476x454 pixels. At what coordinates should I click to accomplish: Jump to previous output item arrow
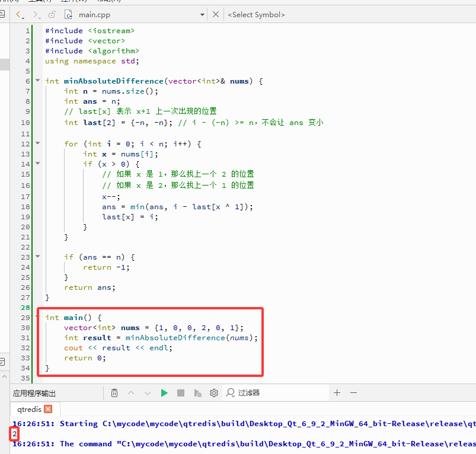131,393
